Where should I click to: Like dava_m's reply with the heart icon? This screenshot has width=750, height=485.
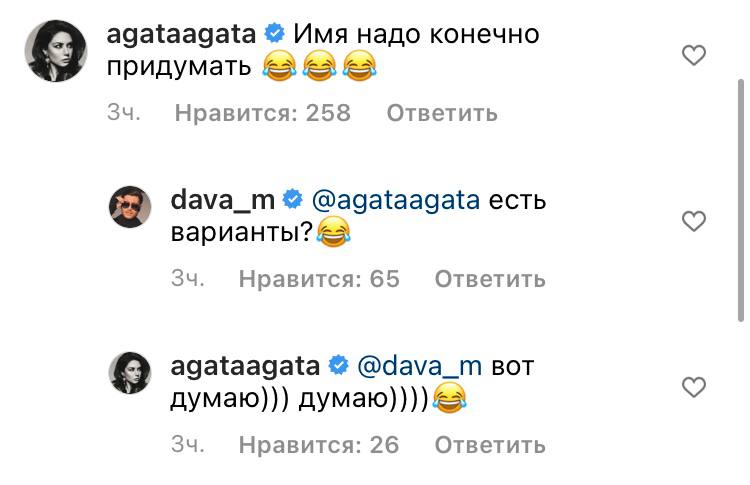(694, 221)
